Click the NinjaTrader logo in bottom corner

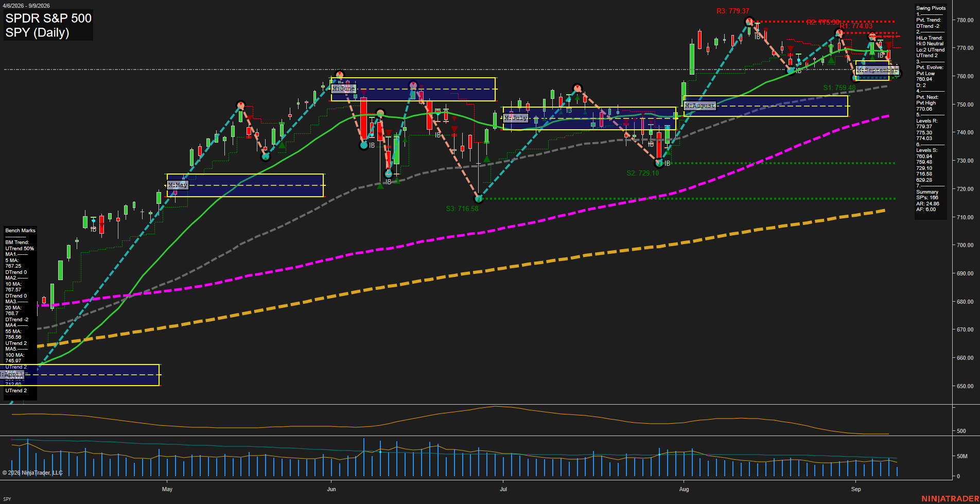point(950,498)
